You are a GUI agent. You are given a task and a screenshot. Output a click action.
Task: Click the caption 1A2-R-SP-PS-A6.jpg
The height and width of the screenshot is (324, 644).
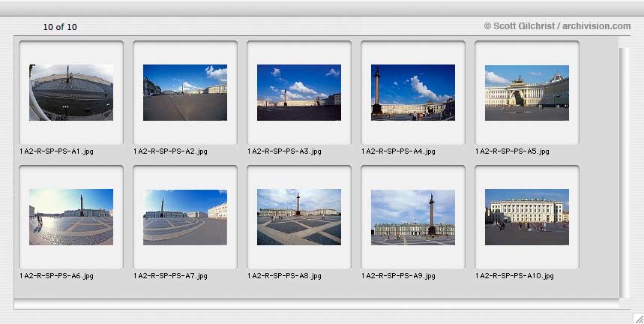57,276
